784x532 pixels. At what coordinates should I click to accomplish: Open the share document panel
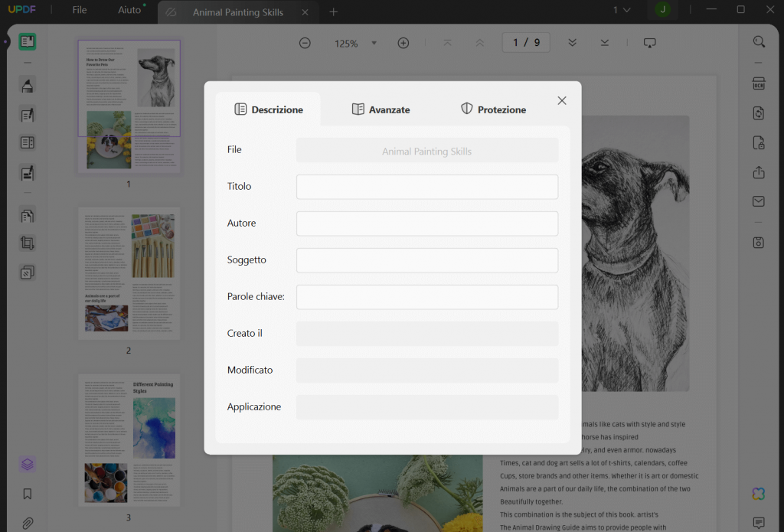click(x=758, y=171)
